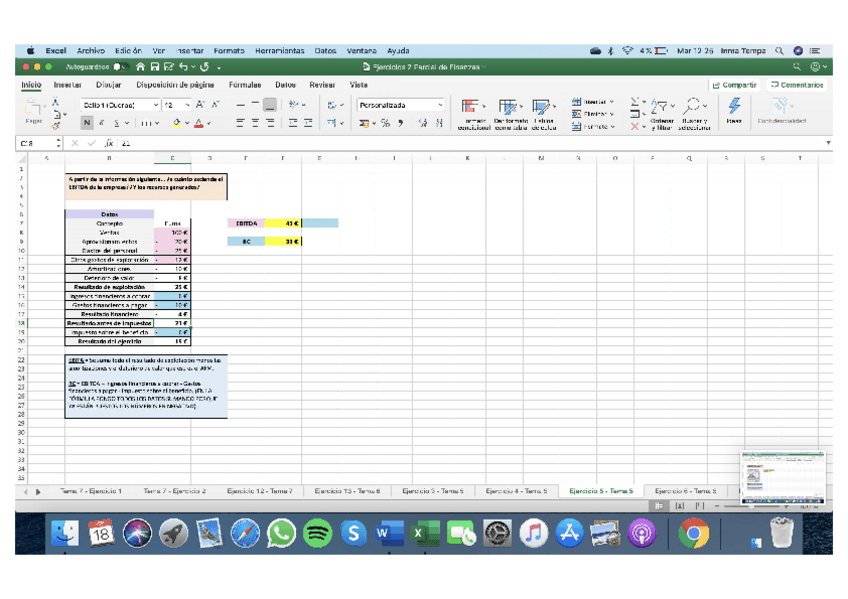Click the Undo arrow icon
The width and height of the screenshot is (848, 599).
coord(183,67)
